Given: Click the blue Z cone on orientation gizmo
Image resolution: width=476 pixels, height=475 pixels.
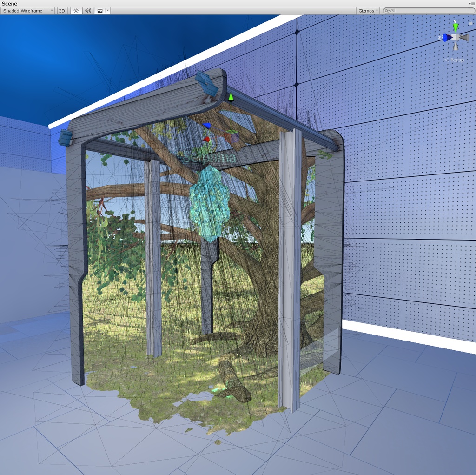Looking at the screenshot, I should 447,38.
